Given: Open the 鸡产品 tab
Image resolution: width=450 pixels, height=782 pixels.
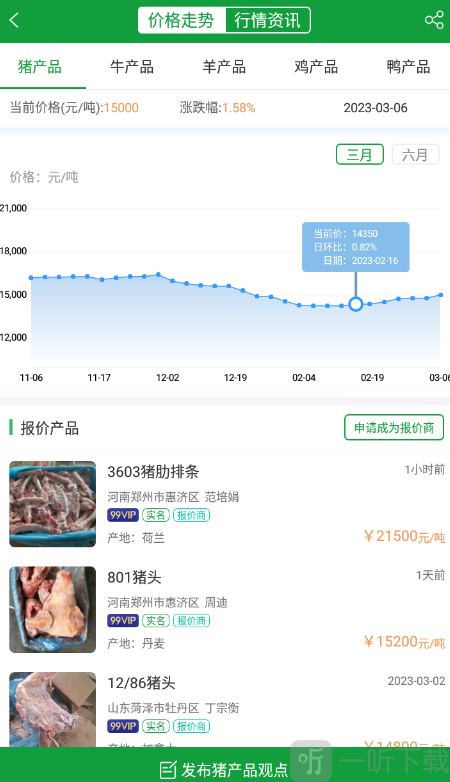Looking at the screenshot, I should 316,67.
